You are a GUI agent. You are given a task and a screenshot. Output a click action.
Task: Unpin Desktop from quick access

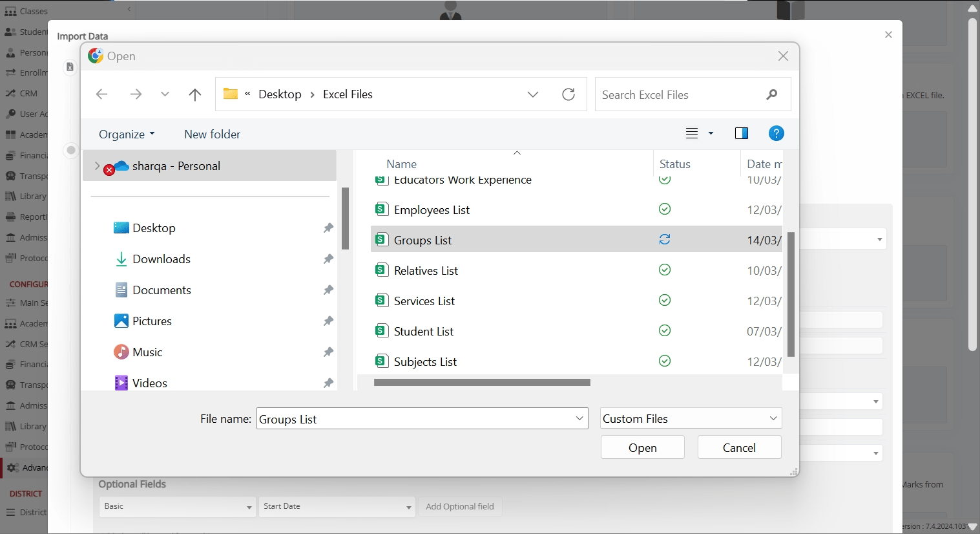pyautogui.click(x=328, y=228)
